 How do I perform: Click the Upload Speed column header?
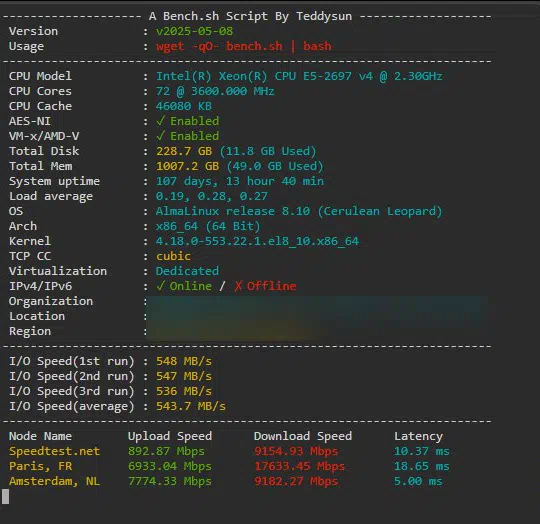pyautogui.click(x=170, y=436)
